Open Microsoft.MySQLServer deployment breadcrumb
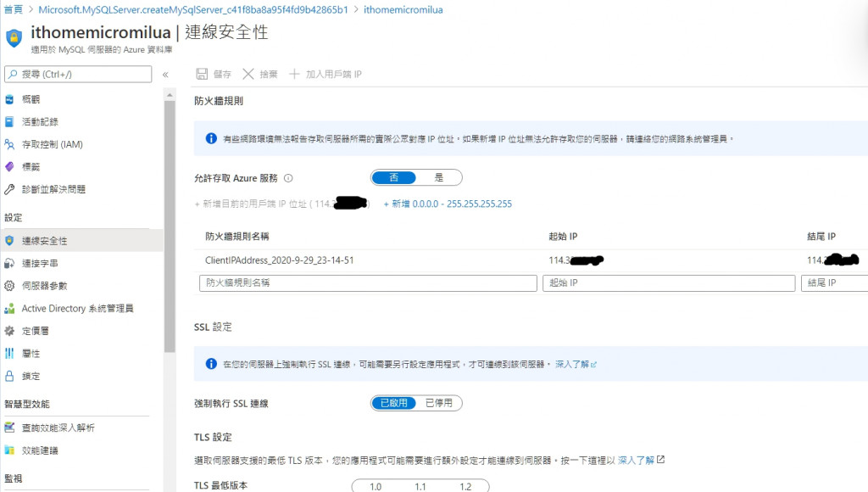Image resolution: width=868 pixels, height=492 pixels. 193,9
